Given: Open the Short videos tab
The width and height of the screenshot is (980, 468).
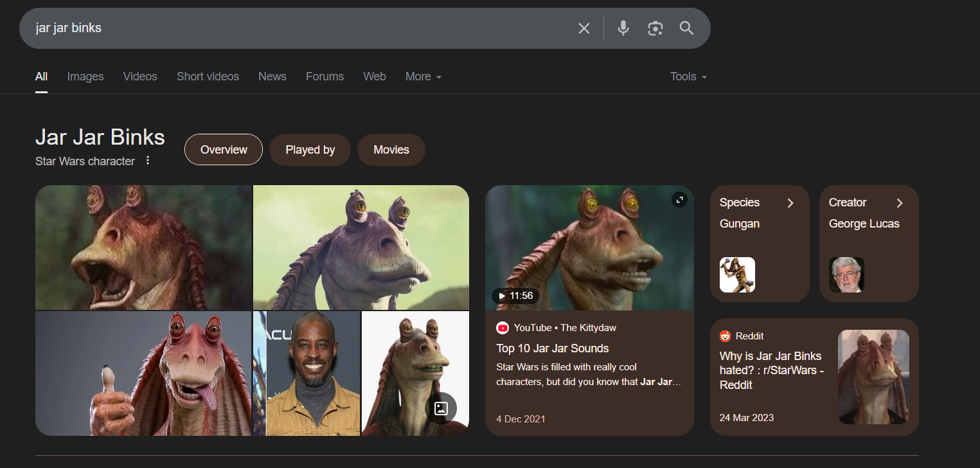Looking at the screenshot, I should 208,76.
